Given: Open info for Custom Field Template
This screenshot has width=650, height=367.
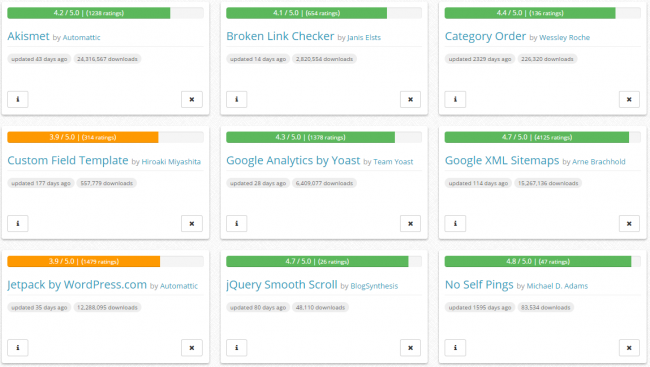Looking at the screenshot, I should click(x=18, y=224).
